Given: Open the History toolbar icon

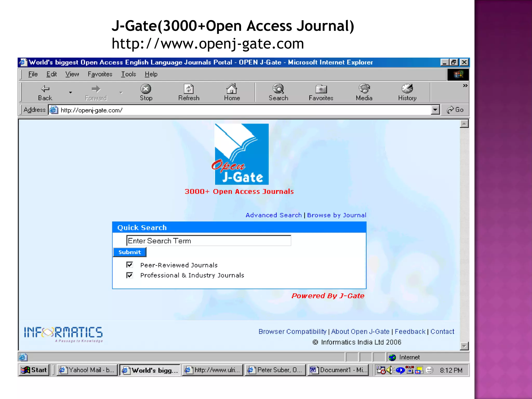Looking at the screenshot, I should tap(407, 89).
